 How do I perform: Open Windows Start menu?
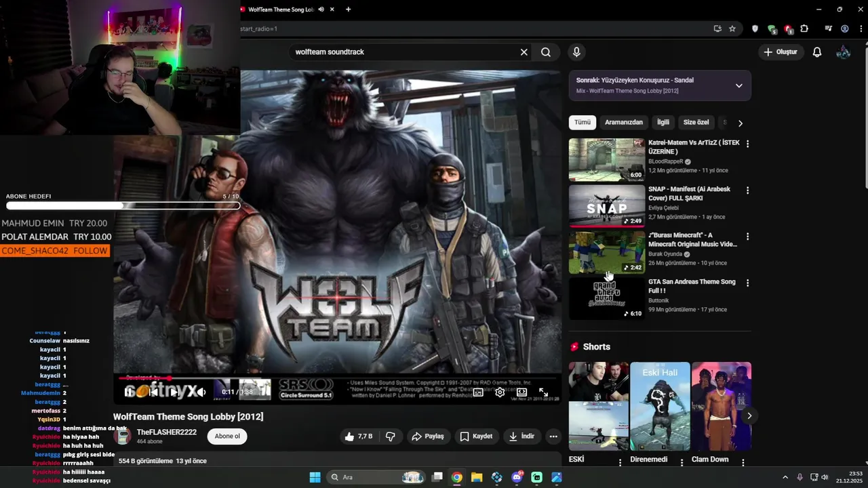click(x=315, y=477)
